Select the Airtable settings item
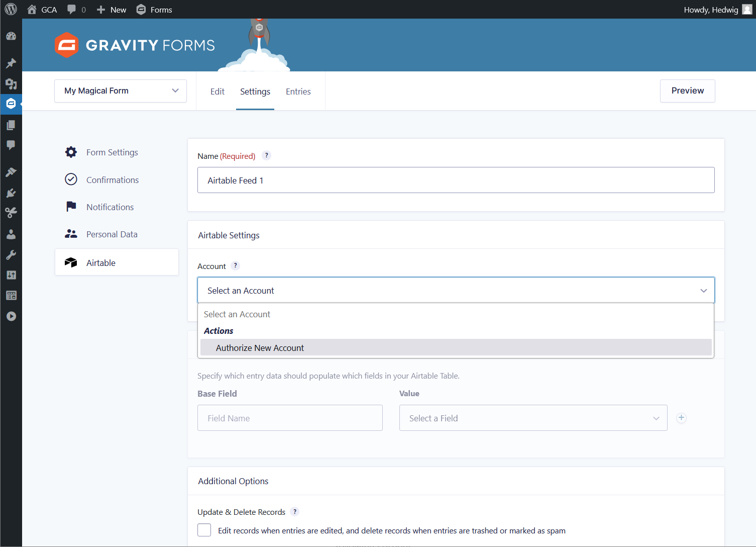Viewport: 756px width, 547px height. 117,262
